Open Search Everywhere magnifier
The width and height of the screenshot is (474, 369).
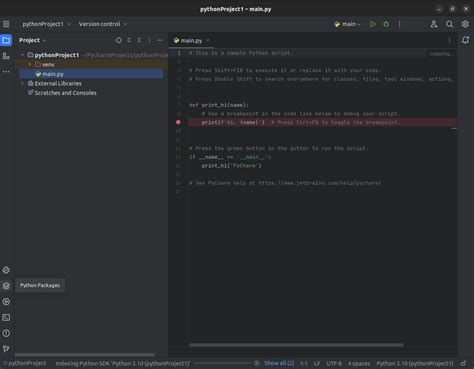pos(449,24)
